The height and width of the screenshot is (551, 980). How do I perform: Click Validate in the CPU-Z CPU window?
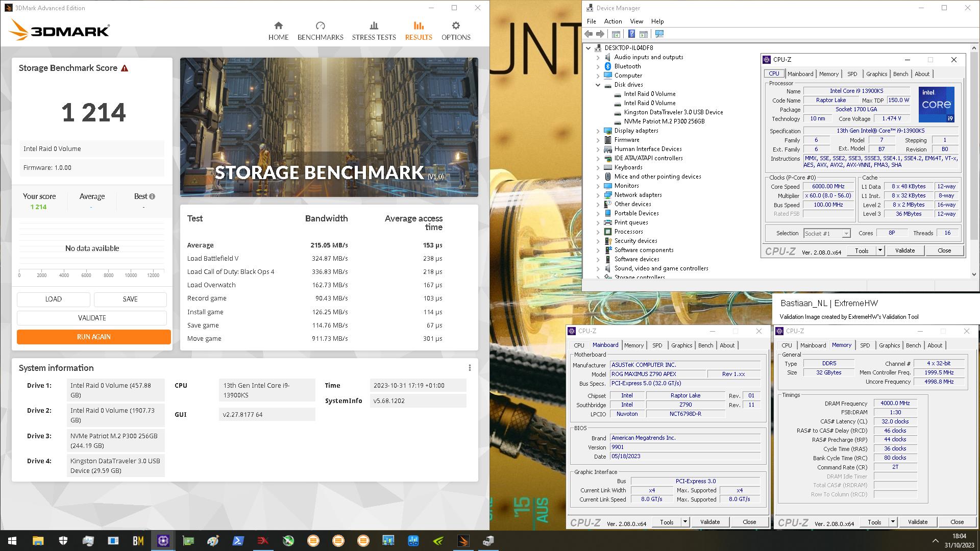905,251
